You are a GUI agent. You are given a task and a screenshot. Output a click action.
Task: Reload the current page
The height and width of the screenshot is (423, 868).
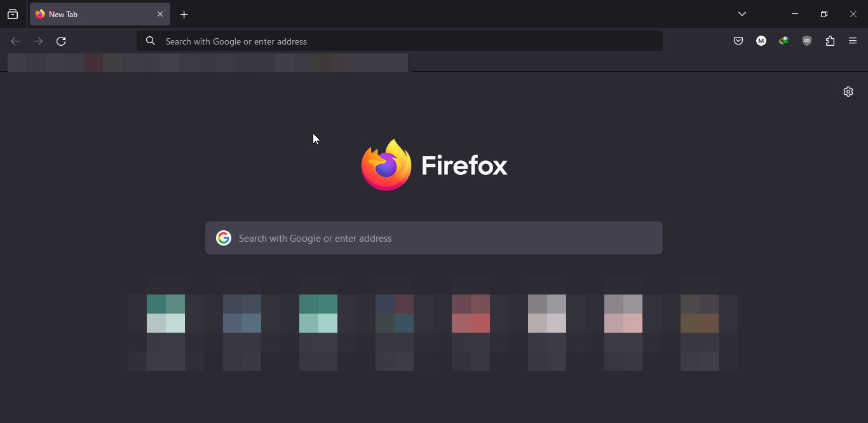coord(61,41)
